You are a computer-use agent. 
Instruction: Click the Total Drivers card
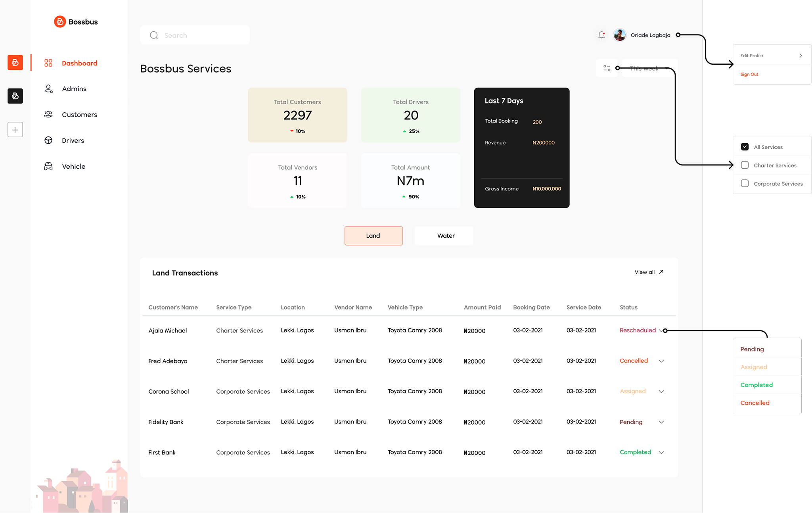(411, 115)
